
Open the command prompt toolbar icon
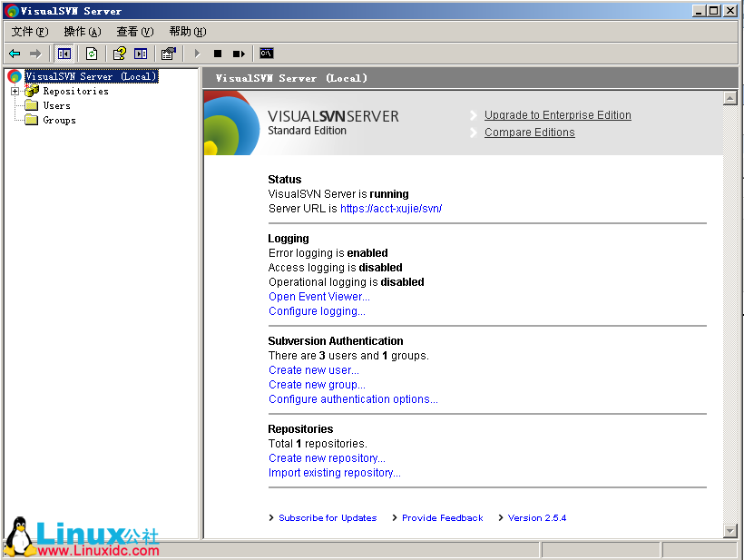point(267,54)
